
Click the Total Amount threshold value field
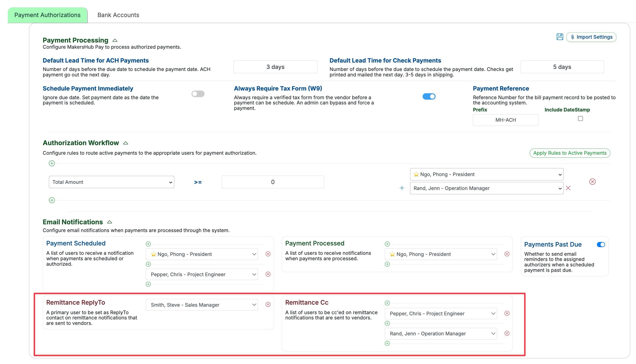tap(273, 182)
